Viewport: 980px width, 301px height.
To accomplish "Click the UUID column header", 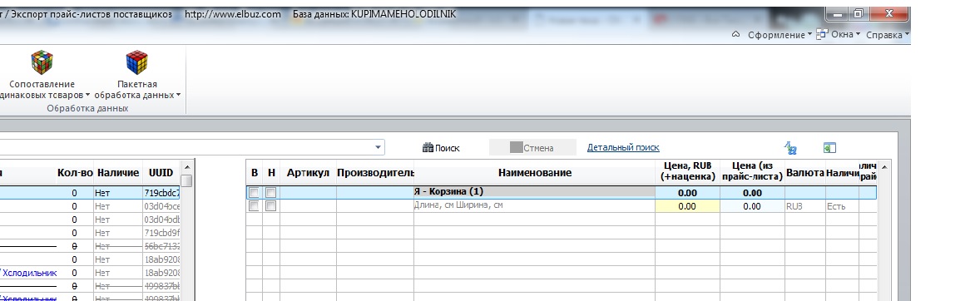I will tap(161, 172).
